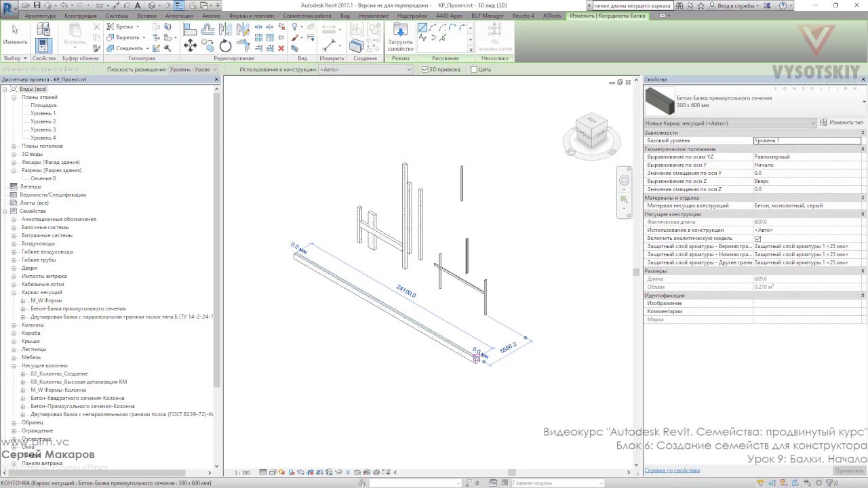Image resolution: width=868 pixels, height=488 pixels.
Task: Toggle the 3D привязка checkbox
Action: (x=425, y=69)
